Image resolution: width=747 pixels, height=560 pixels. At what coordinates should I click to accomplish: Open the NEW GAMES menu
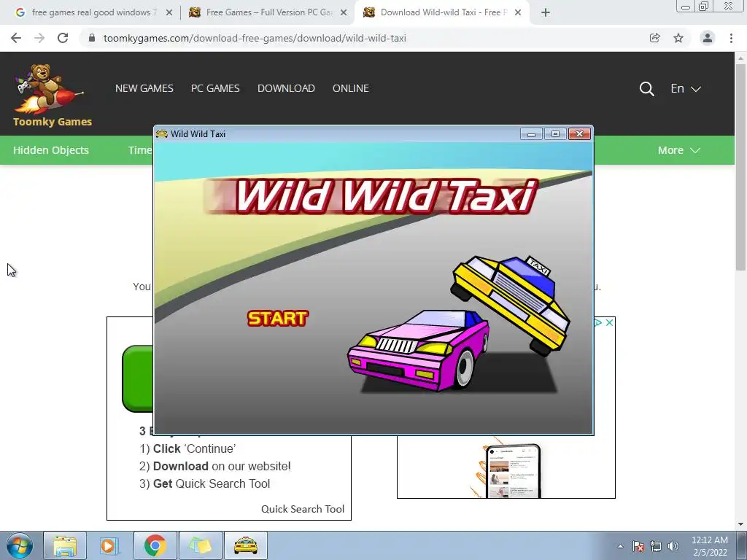144,88
